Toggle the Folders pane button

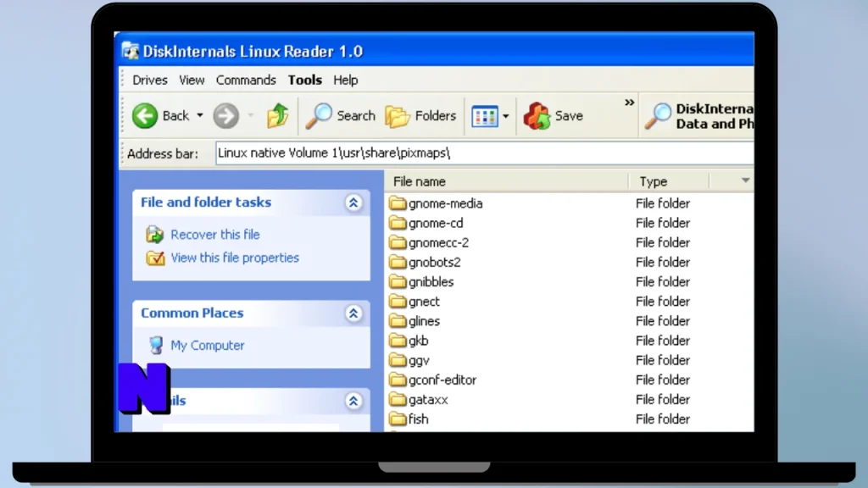pyautogui.click(x=420, y=115)
